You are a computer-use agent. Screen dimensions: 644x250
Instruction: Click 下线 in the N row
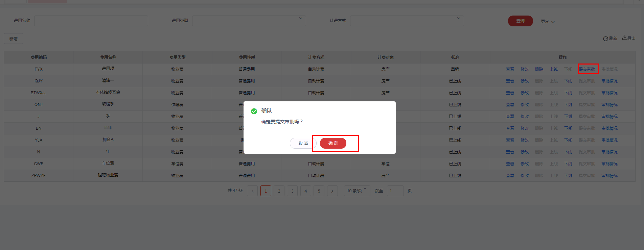(x=568, y=152)
